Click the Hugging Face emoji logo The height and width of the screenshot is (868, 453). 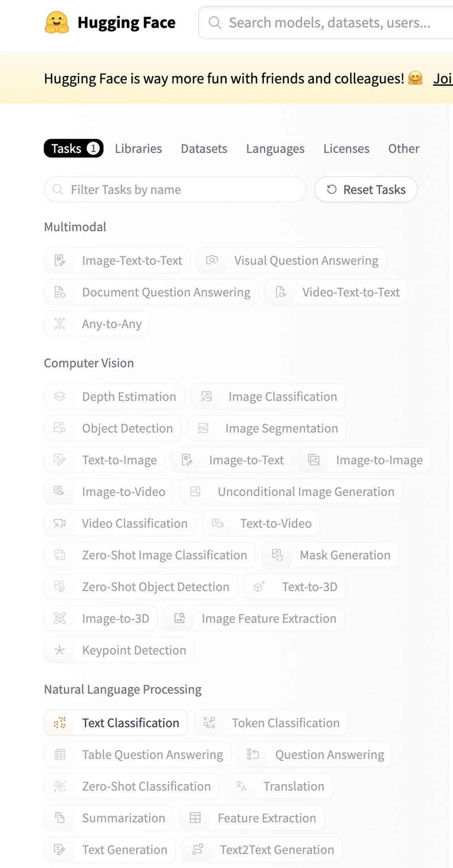click(x=57, y=23)
